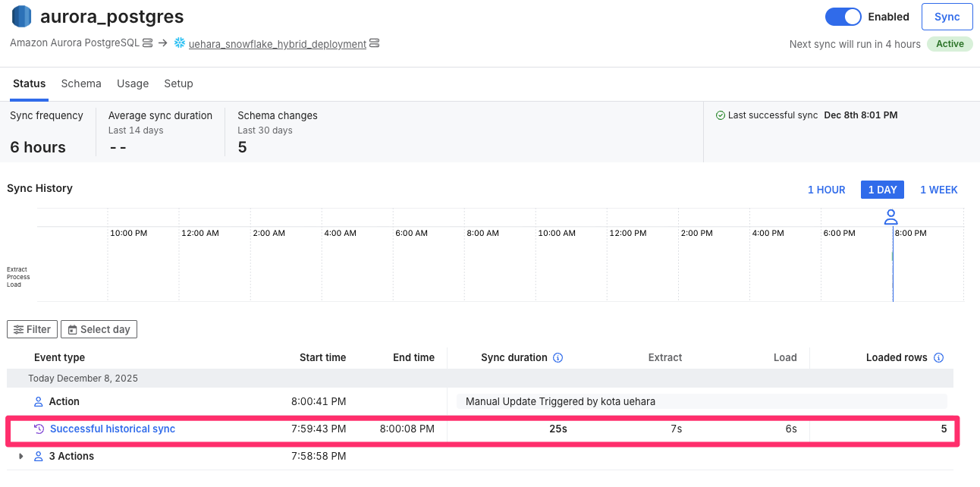This screenshot has height=487, width=980.
Task: Click the Aurora PostgreSQL database logo icon
Action: pos(21,17)
